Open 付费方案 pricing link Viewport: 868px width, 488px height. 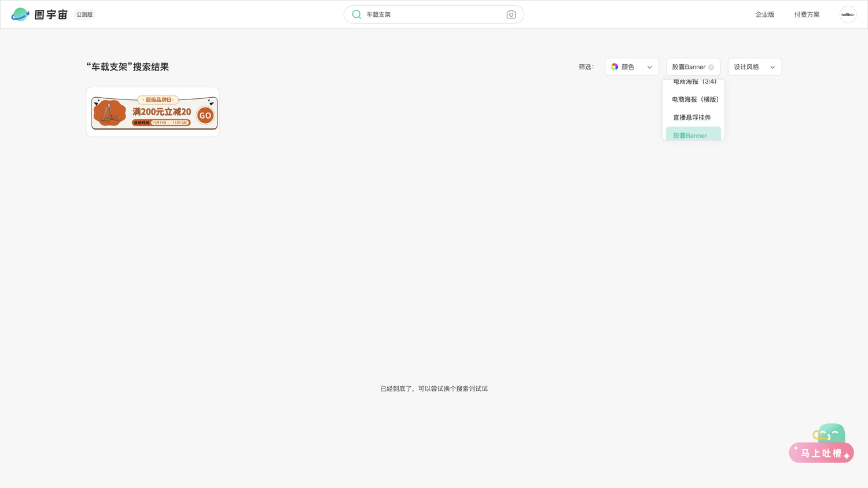point(807,14)
